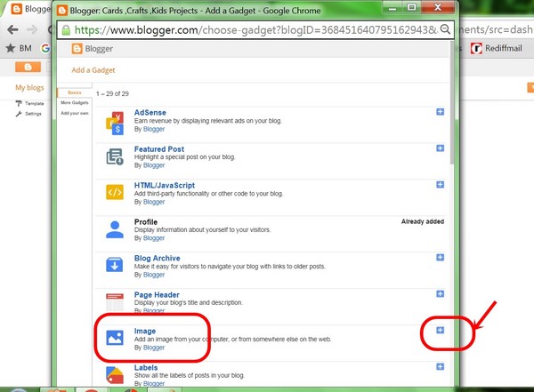Click the '1 – 29 of 29' count text

point(112,93)
